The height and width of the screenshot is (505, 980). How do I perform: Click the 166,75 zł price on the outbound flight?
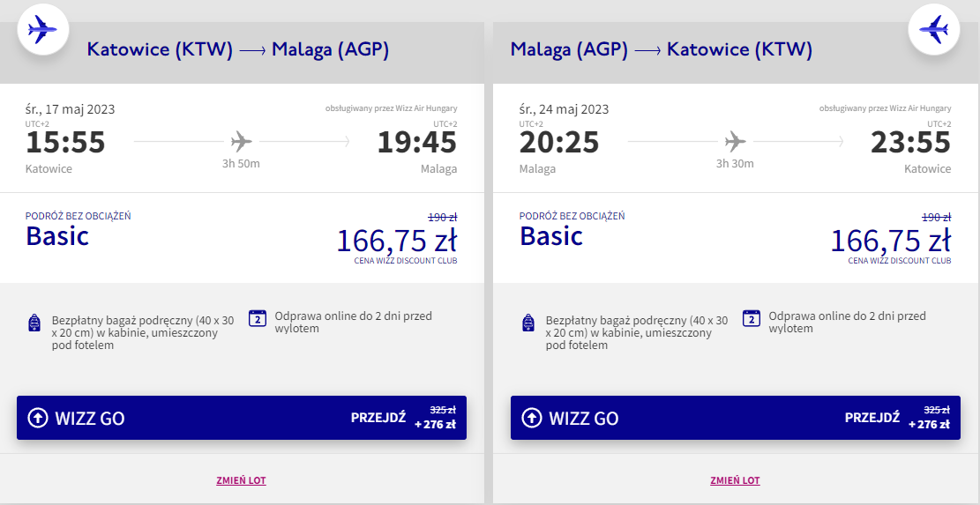coord(397,241)
